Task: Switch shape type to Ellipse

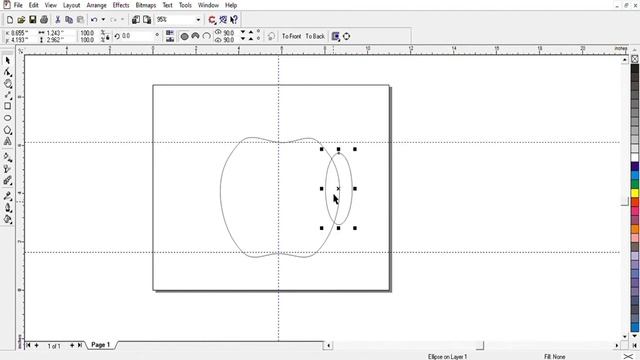Action: [184, 36]
